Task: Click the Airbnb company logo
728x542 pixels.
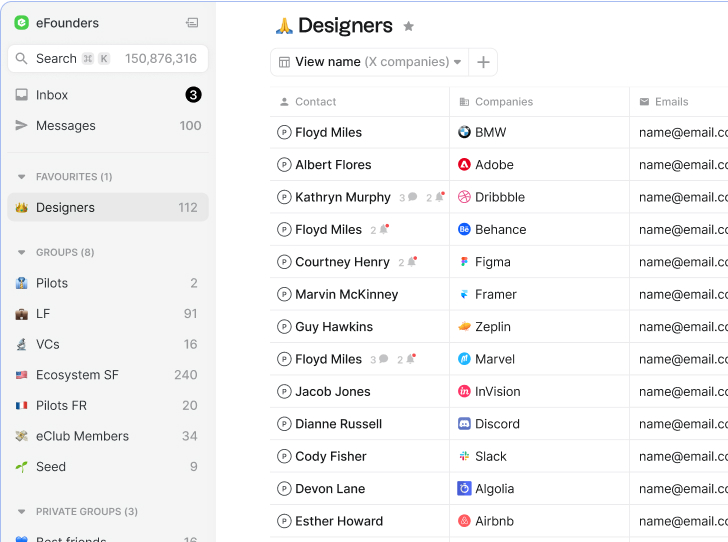Action: tap(464, 521)
